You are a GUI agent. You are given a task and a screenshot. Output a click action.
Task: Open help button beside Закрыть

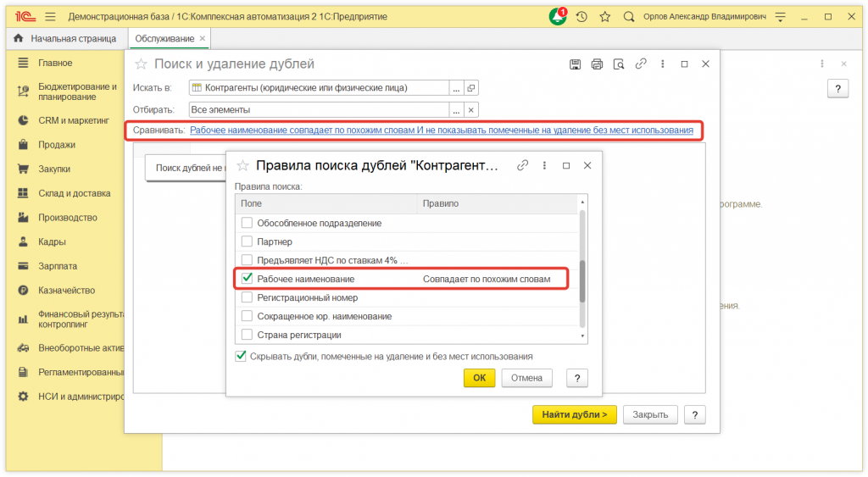(695, 414)
